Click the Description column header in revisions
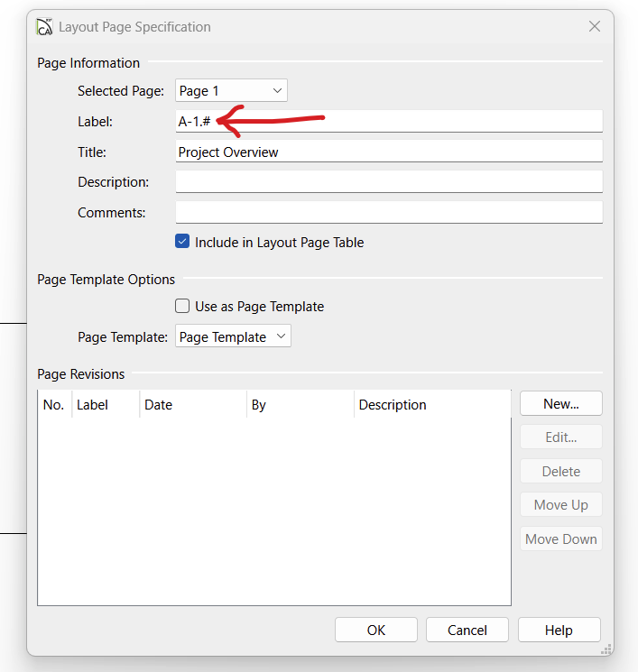 tap(432, 404)
